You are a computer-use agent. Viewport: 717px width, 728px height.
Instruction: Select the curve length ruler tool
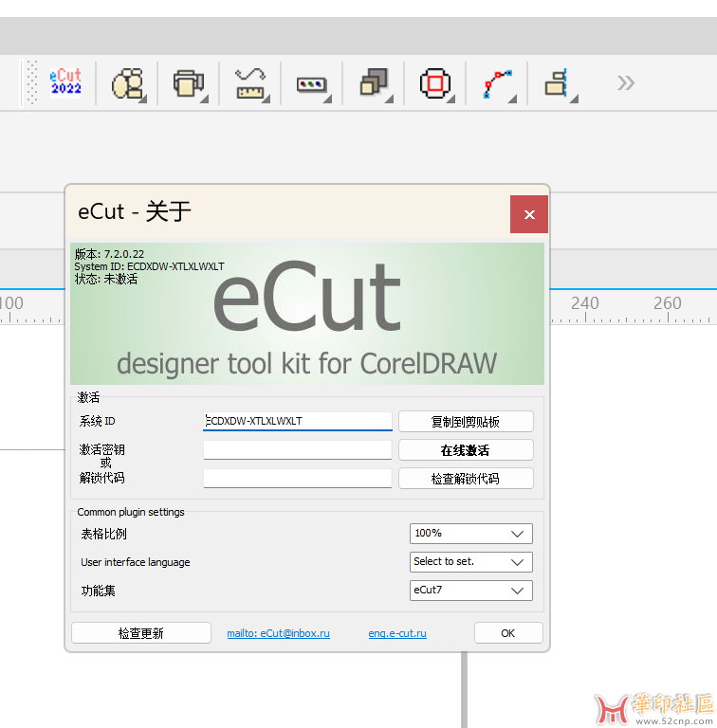251,83
